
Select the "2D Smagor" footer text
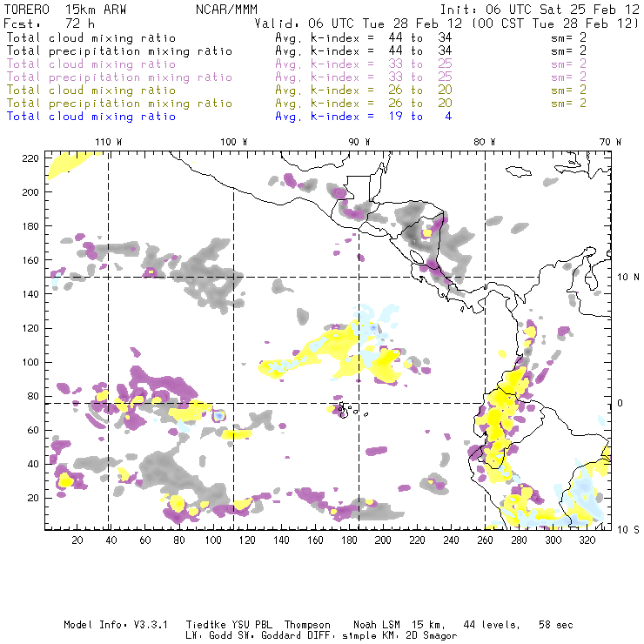click(432, 636)
